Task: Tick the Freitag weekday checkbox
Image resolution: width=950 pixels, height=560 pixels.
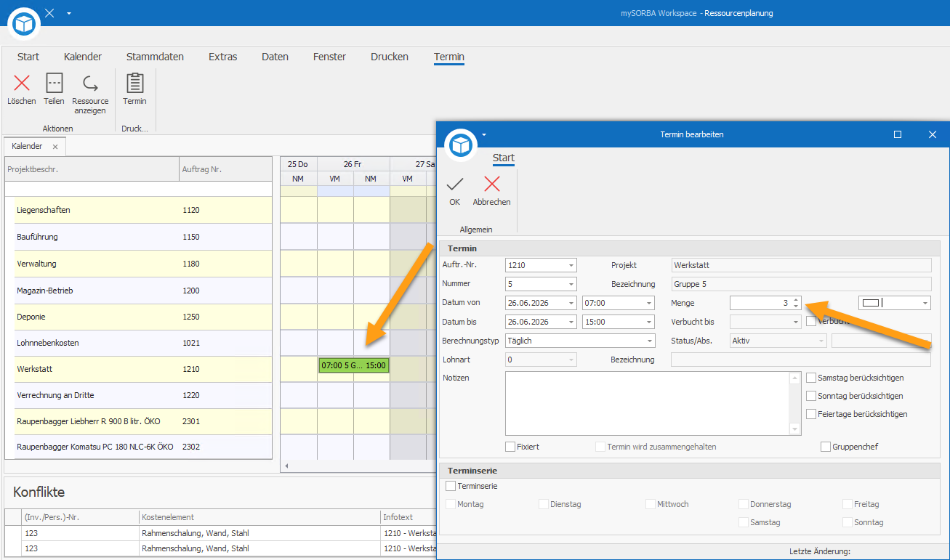Action: point(848,504)
